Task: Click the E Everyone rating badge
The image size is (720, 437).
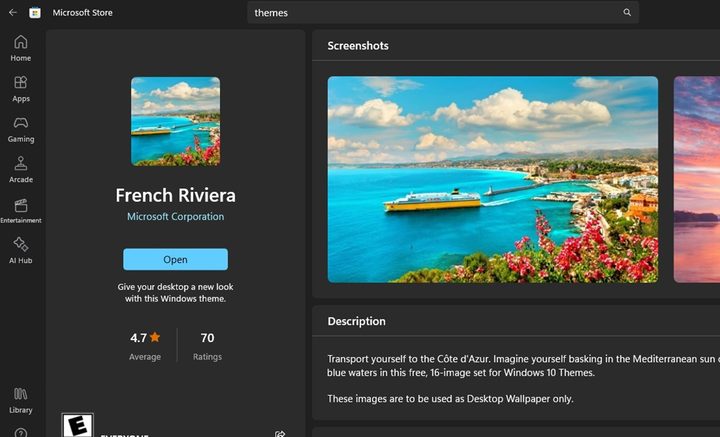Action: [78, 425]
